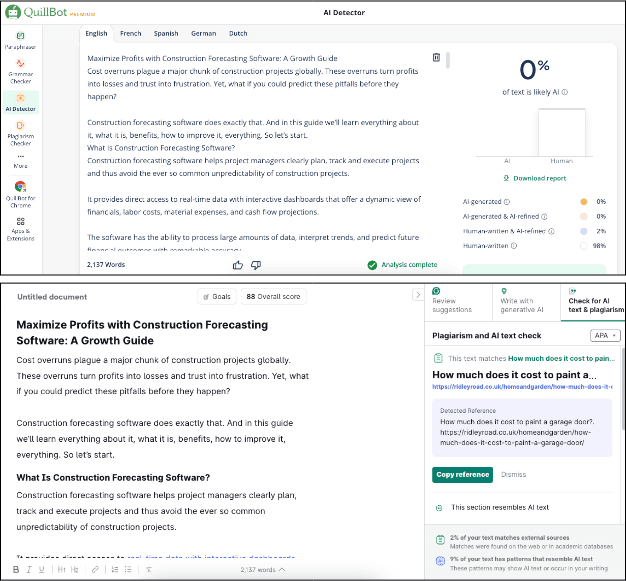Click the Human bar in the chart
Image resolution: width=626 pixels, height=581 pixels.
click(x=562, y=132)
